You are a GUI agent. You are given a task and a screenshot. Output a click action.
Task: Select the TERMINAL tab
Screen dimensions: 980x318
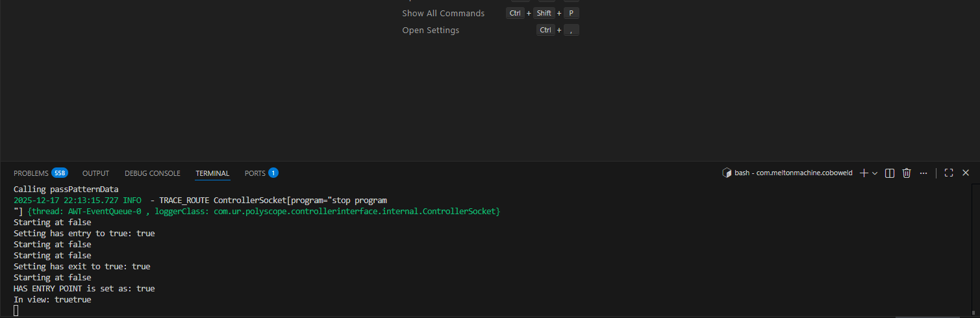[x=212, y=173]
